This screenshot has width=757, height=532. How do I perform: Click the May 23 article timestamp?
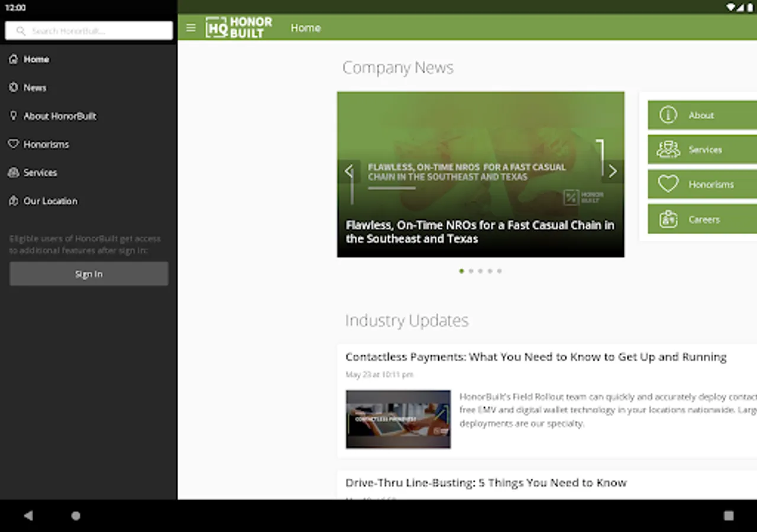click(x=380, y=375)
